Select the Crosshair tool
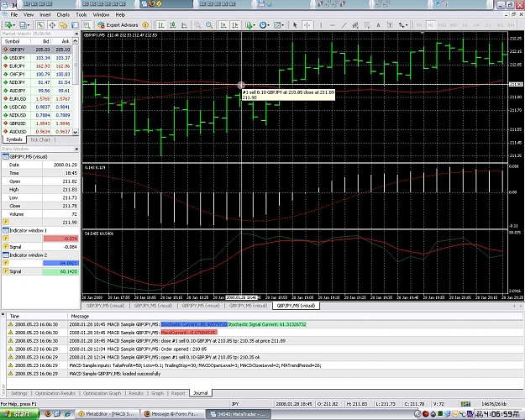The width and height of the screenshot is (525, 420). point(307,25)
